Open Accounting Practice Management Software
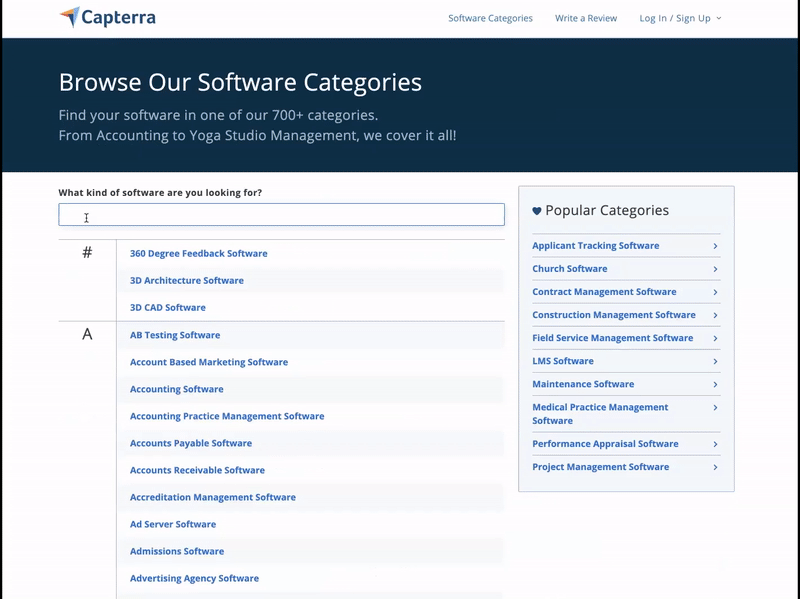The width and height of the screenshot is (800, 599). coord(227,416)
